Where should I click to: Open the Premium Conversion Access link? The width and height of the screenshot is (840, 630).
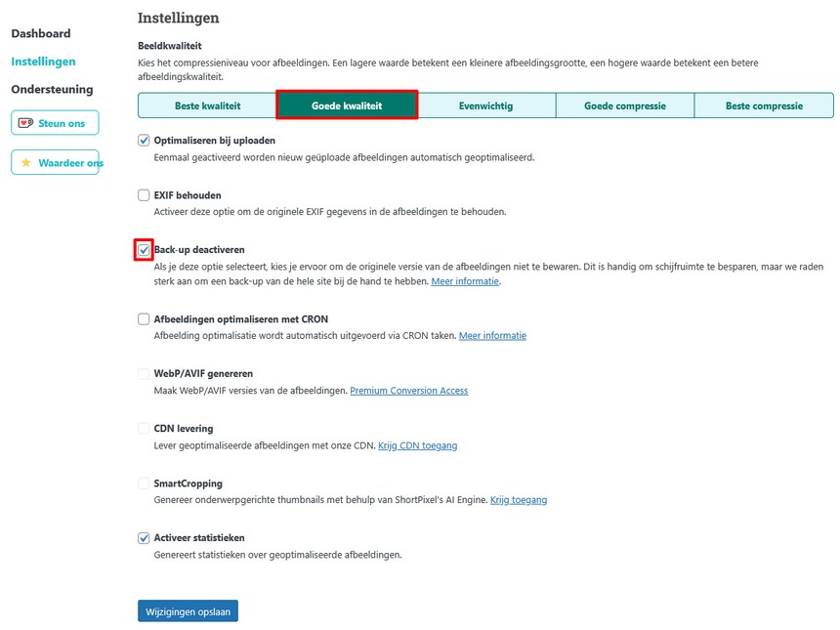(x=408, y=391)
